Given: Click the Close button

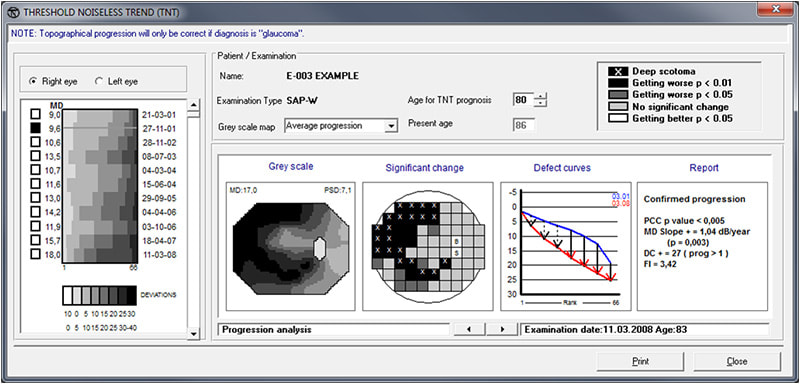Looking at the screenshot, I should point(737,362).
